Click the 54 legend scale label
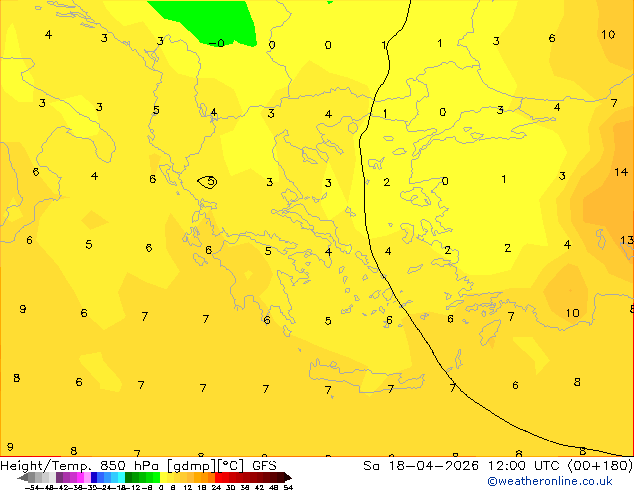Image resolution: width=634 pixels, height=490 pixels. point(288,488)
